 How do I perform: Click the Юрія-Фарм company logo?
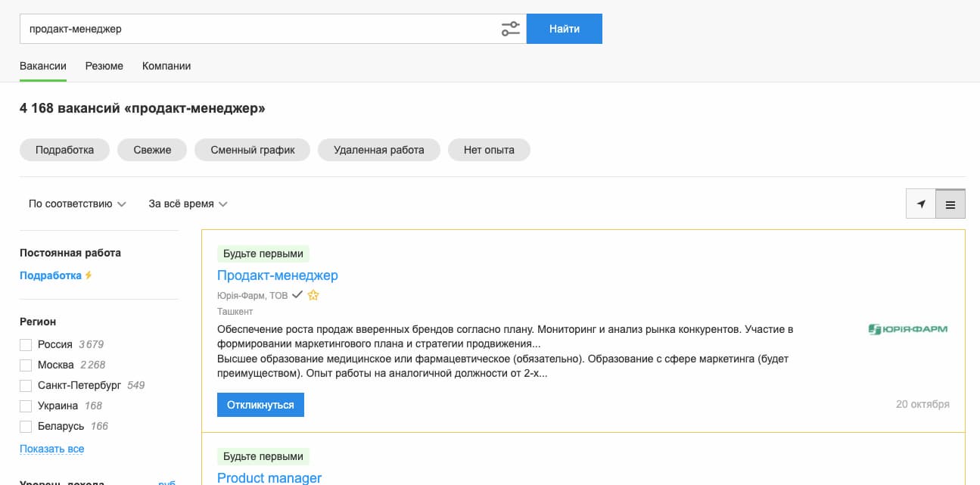(x=909, y=328)
